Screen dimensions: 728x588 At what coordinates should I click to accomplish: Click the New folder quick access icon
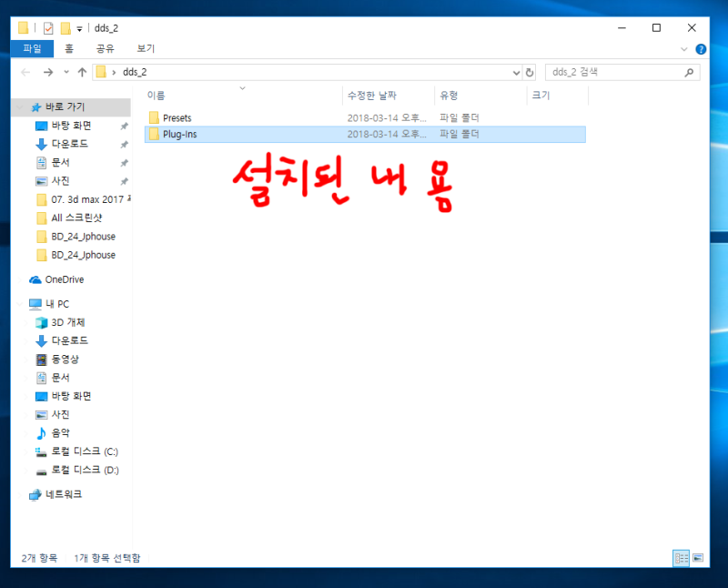(66, 28)
